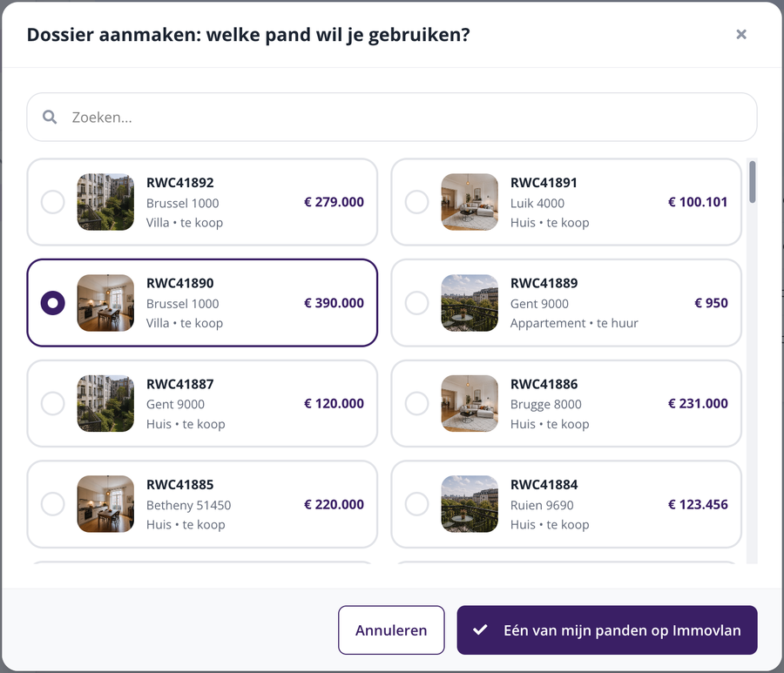Click the € 231.000 price of RWC41886

(698, 403)
